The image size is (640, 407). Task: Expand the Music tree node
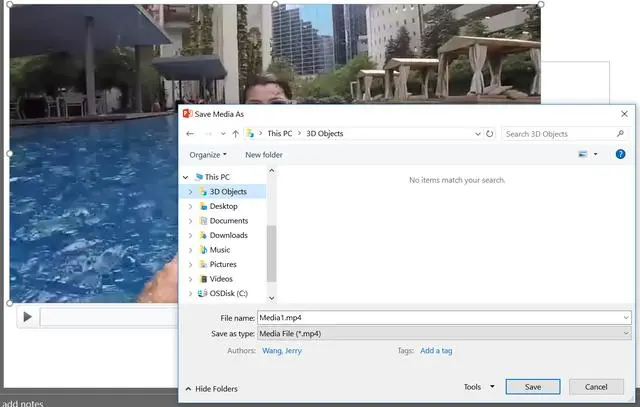pos(190,250)
